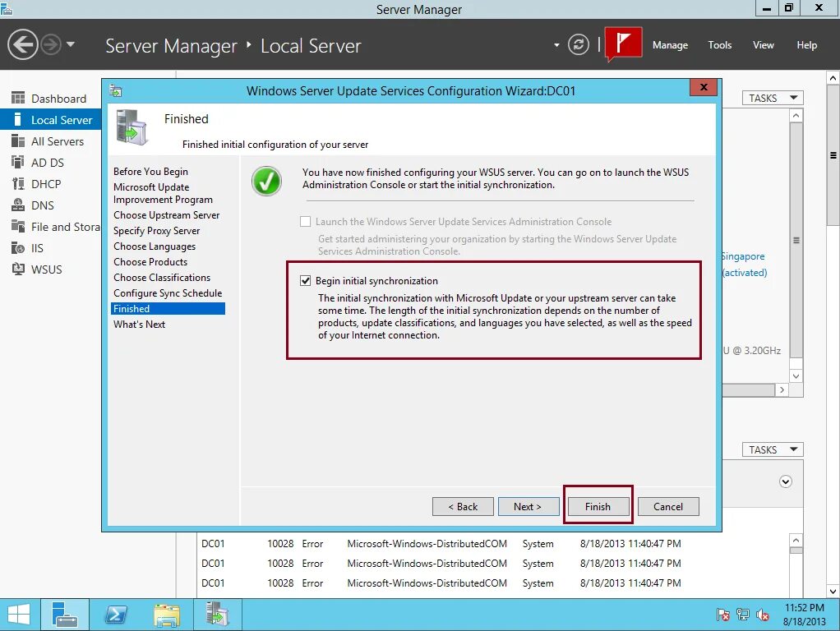
Task: Click properties panel scroll-up arrow
Action: 796,116
